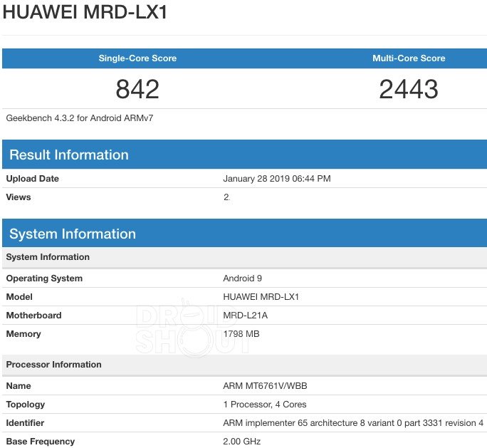
Task: Click the MRD-L21A motherboard value
Action: click(x=246, y=316)
